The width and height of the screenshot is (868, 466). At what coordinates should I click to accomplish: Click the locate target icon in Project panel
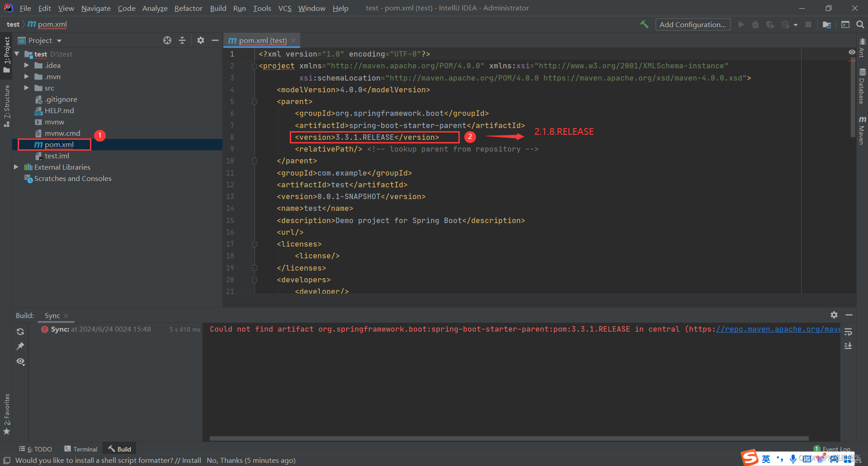pyautogui.click(x=167, y=40)
